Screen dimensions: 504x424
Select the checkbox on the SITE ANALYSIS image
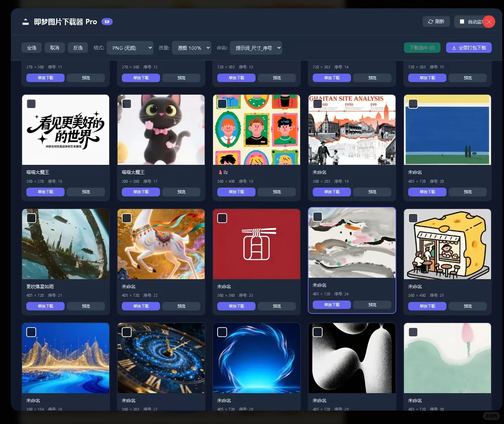[x=317, y=104]
